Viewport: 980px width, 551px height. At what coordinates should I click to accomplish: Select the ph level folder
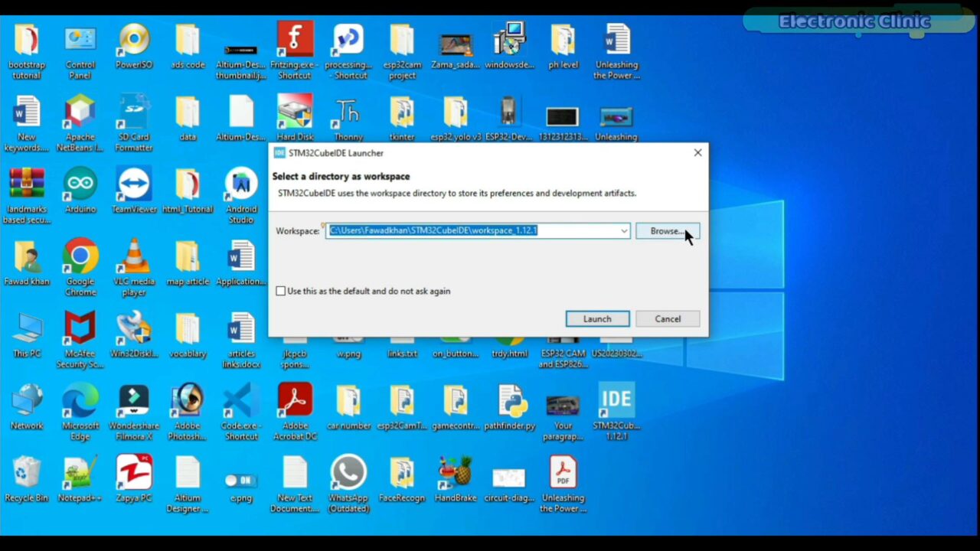(563, 46)
